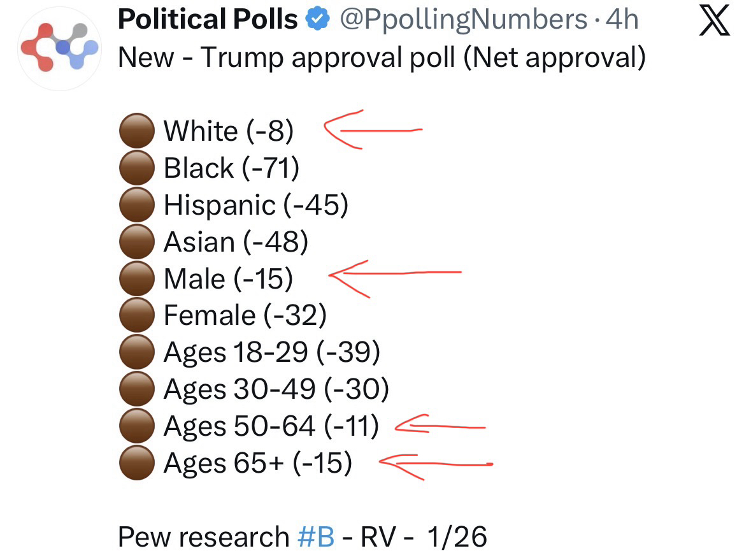
Task: Open the #B hashtag link
Action: pos(315,537)
